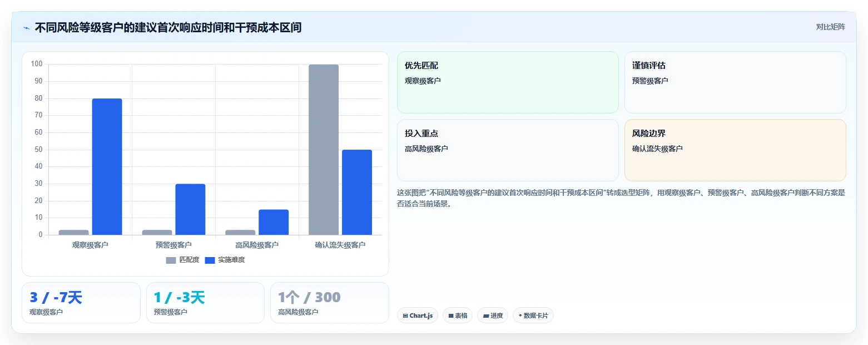Screen dimensions: 868x345
Task: Click the blue 实施难度 bar for 观察级客户
Action: [x=107, y=167]
